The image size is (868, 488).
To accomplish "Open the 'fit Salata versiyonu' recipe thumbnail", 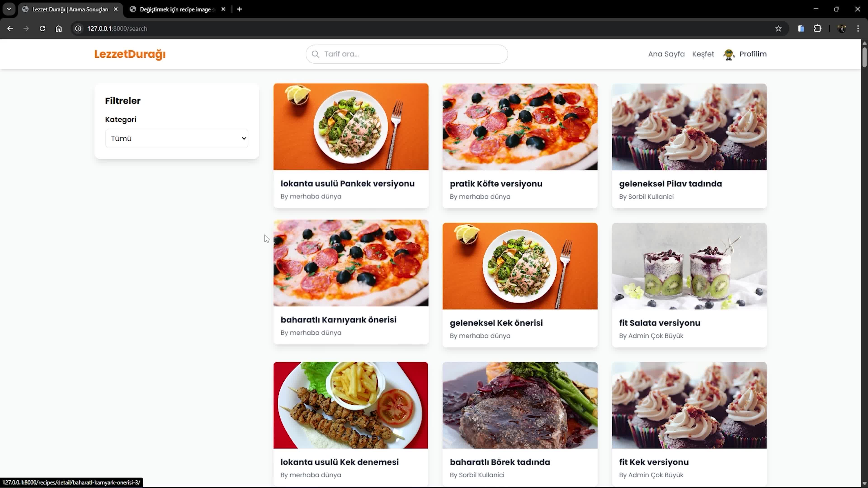I will click(689, 266).
